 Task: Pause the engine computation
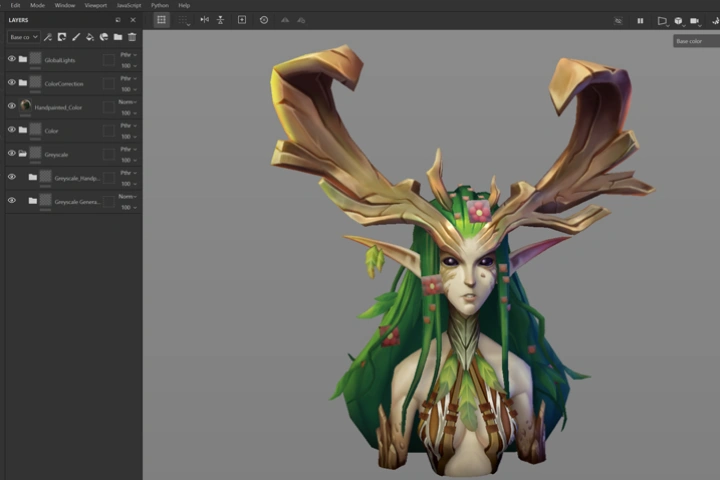click(640, 21)
